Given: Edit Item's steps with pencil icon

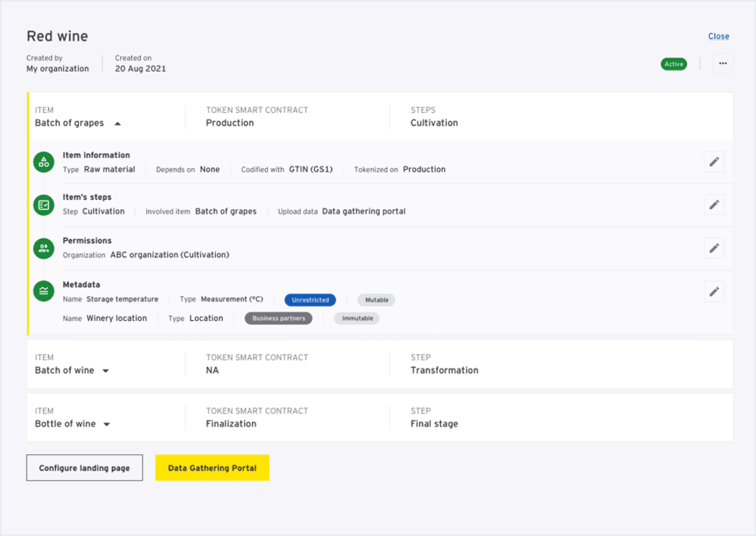Looking at the screenshot, I should pyautogui.click(x=714, y=205).
